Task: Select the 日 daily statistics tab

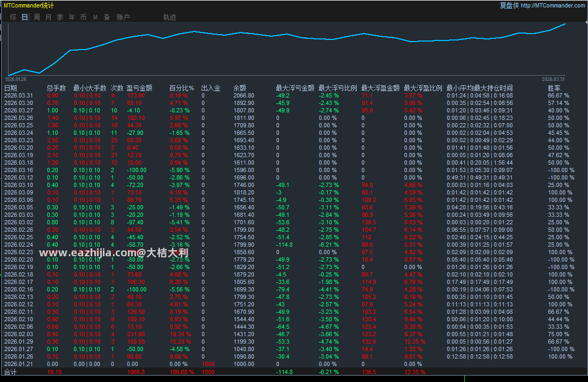Action: pos(25,17)
